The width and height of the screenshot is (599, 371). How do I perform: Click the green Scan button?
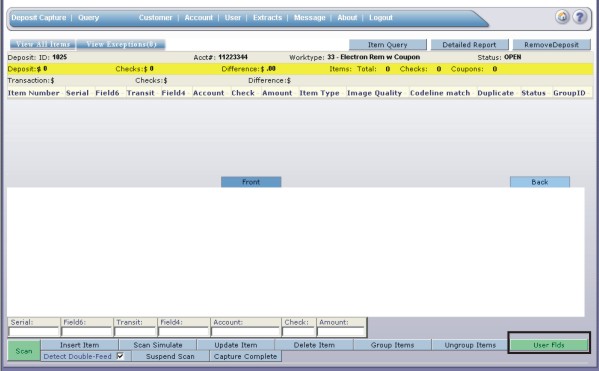click(24, 351)
